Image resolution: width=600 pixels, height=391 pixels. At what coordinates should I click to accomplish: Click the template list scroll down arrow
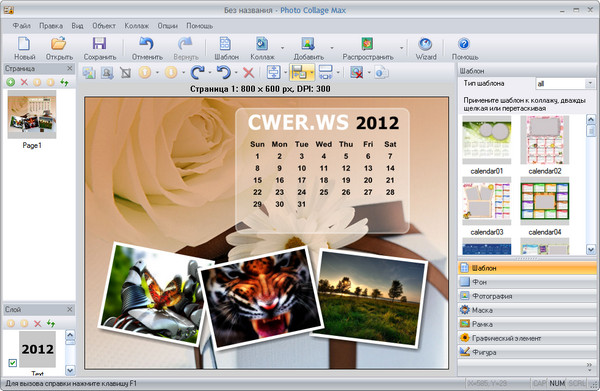[x=590, y=249]
